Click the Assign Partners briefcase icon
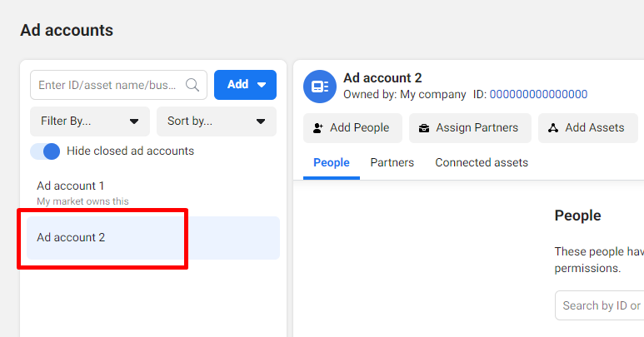 424,128
